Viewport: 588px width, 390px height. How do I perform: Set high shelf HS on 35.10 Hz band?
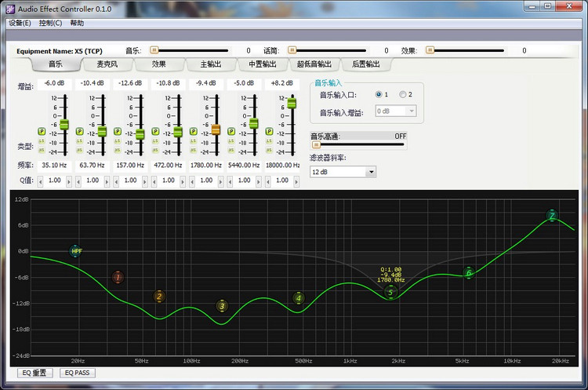point(42,150)
